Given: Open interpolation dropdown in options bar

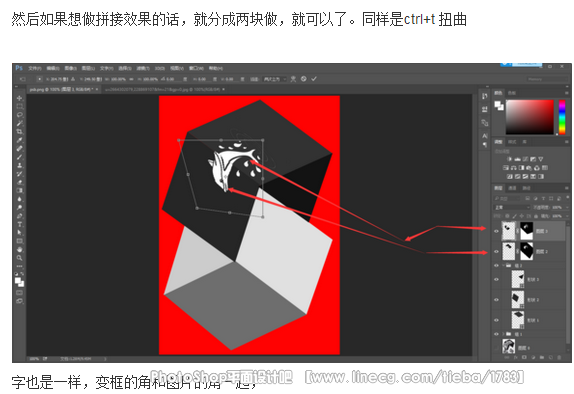Looking at the screenshot, I should pos(275,79).
